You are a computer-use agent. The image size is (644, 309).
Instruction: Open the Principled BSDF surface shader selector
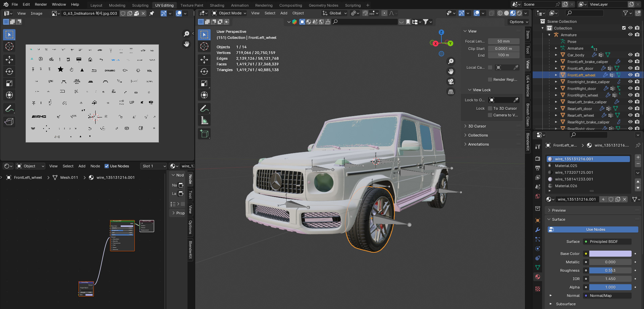coord(607,242)
